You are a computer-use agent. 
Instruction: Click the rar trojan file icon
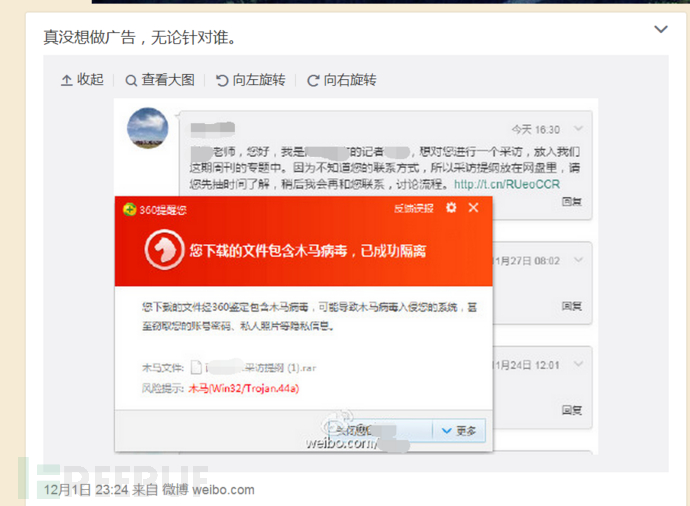(x=196, y=367)
